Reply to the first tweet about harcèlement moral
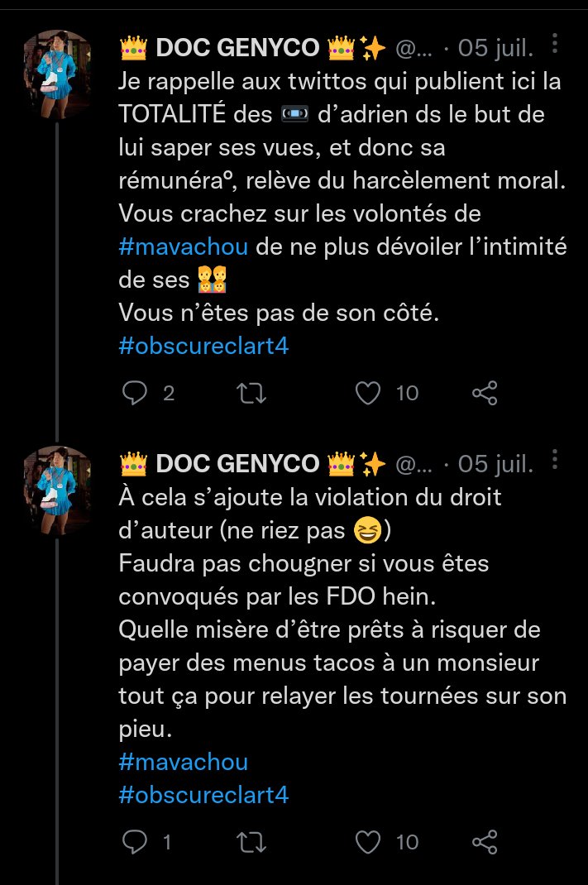588x885 pixels. [x=134, y=394]
